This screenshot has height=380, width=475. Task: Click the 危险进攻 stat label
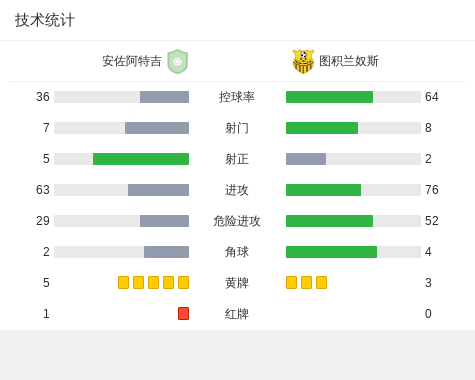pos(237,221)
